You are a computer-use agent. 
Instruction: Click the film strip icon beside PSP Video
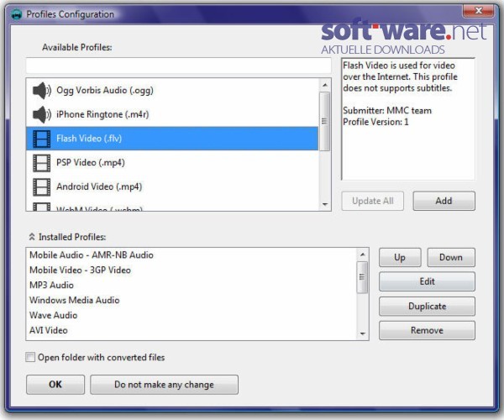click(41, 163)
